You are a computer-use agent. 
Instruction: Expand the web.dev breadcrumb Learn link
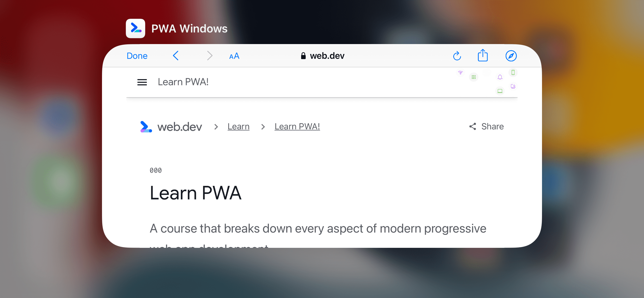tap(239, 126)
